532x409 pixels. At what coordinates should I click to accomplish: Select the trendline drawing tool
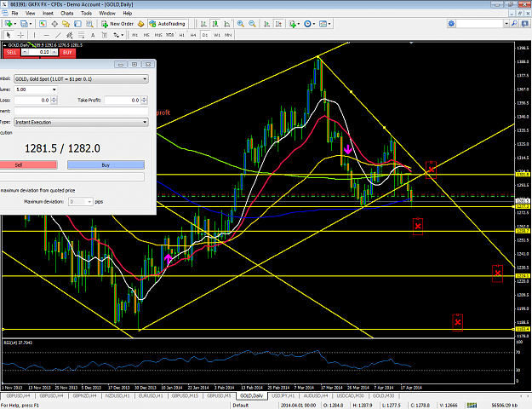pos(58,35)
